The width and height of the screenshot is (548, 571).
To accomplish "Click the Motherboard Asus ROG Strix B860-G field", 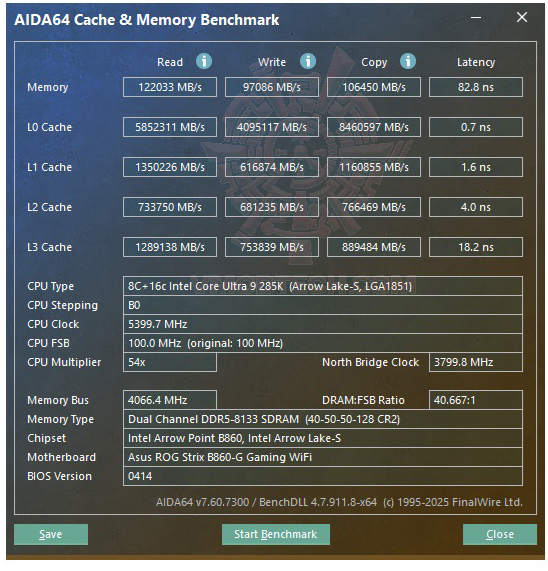I will click(323, 457).
